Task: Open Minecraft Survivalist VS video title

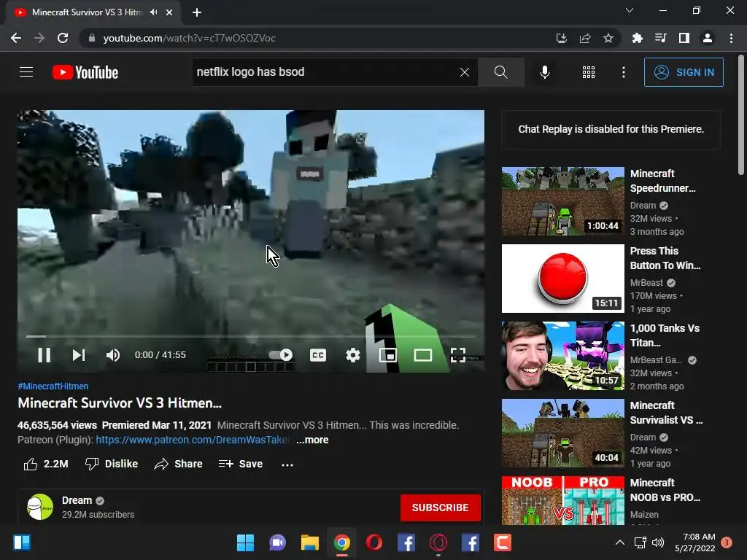Action: 666,413
